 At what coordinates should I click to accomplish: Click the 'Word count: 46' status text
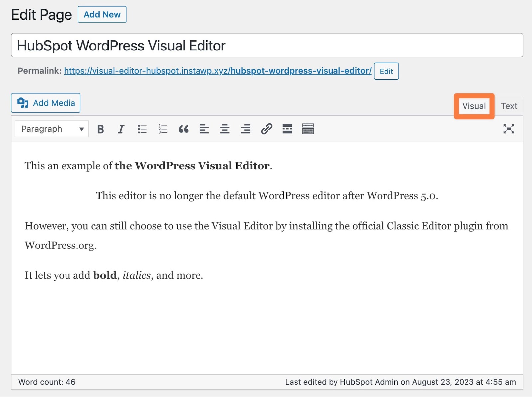[47, 382]
